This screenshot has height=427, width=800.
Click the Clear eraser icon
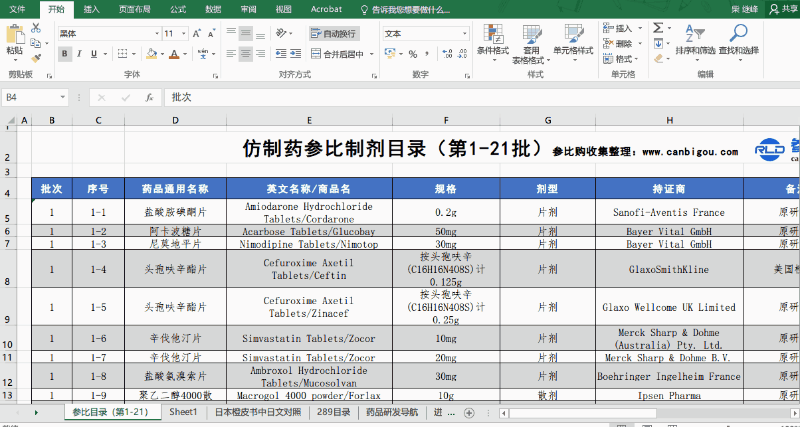[x=658, y=59]
